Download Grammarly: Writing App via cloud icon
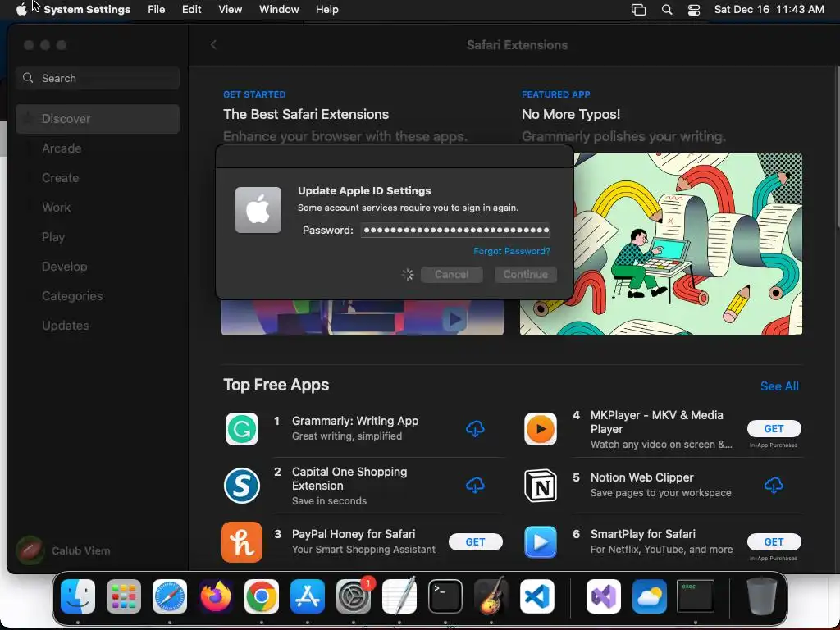 coord(475,428)
